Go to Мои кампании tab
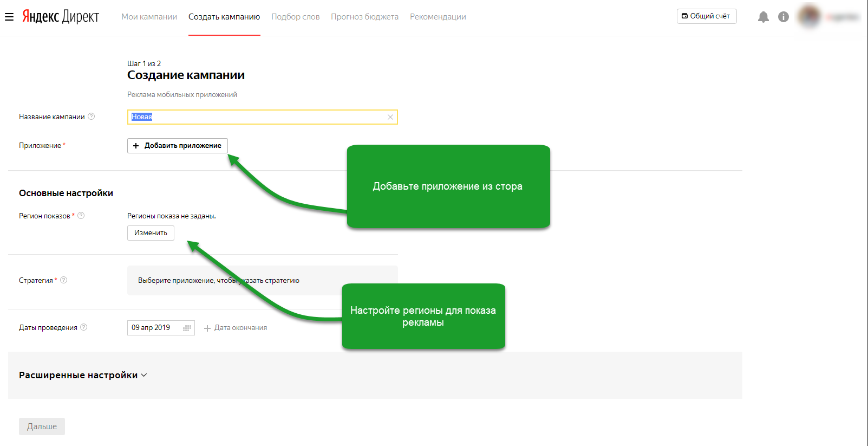Screen dimensions: 868x446 pyautogui.click(x=149, y=17)
